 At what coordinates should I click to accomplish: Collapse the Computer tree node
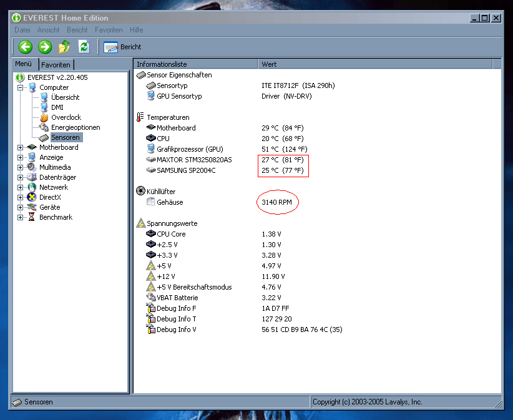[21, 87]
